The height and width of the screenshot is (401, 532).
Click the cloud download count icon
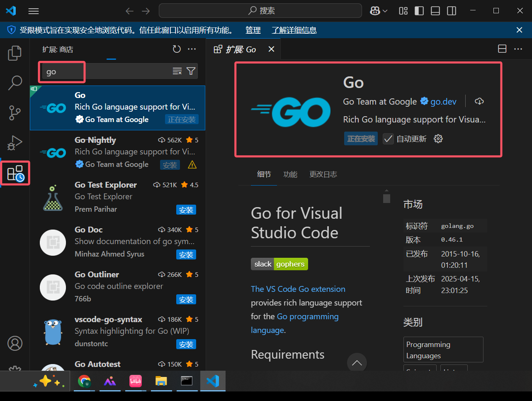479,101
